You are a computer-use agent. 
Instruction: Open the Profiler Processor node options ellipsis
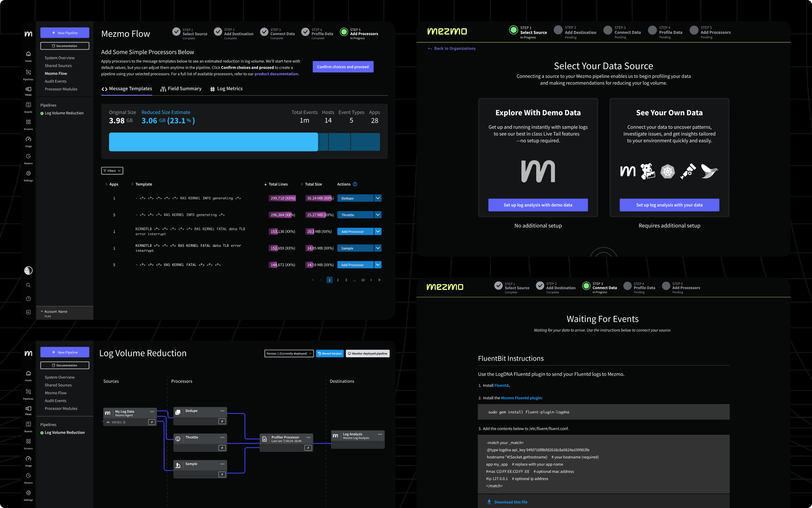click(308, 437)
